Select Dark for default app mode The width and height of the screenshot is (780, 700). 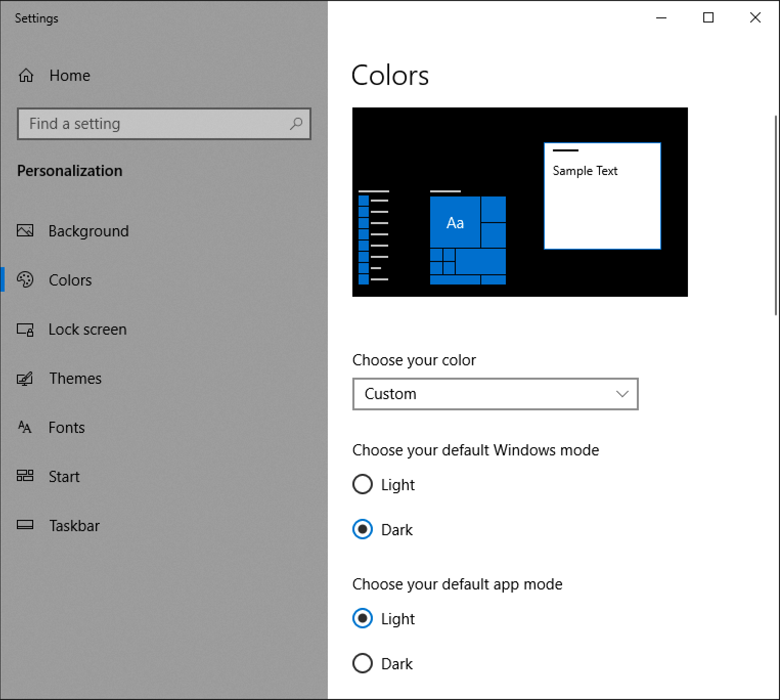[362, 663]
